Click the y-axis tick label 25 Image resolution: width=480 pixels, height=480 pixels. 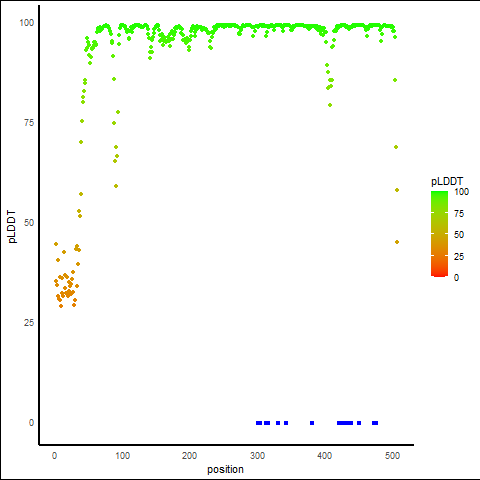click(x=29, y=323)
